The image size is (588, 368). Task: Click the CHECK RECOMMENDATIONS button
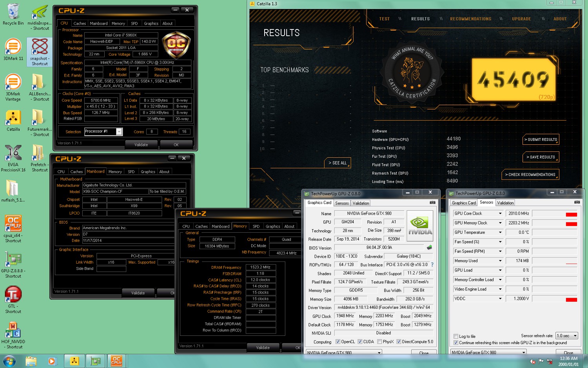tap(530, 175)
